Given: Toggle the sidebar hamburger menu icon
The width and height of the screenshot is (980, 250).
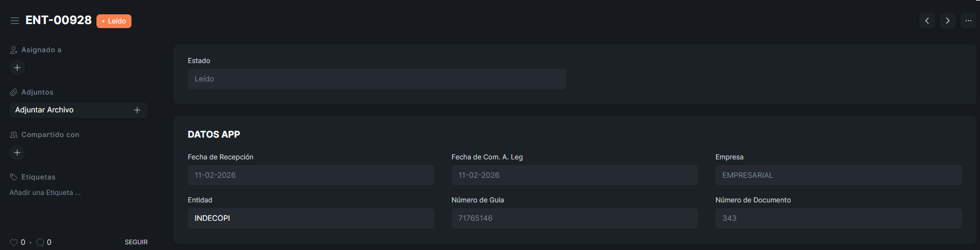Looking at the screenshot, I should tap(15, 21).
